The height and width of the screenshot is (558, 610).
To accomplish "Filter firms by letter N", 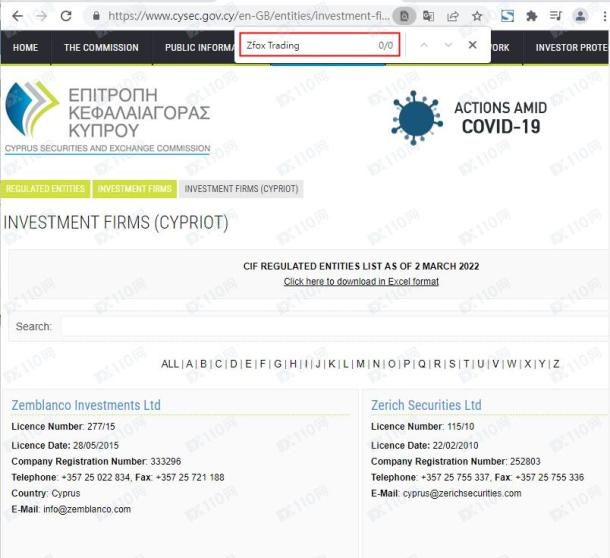I will 376,364.
